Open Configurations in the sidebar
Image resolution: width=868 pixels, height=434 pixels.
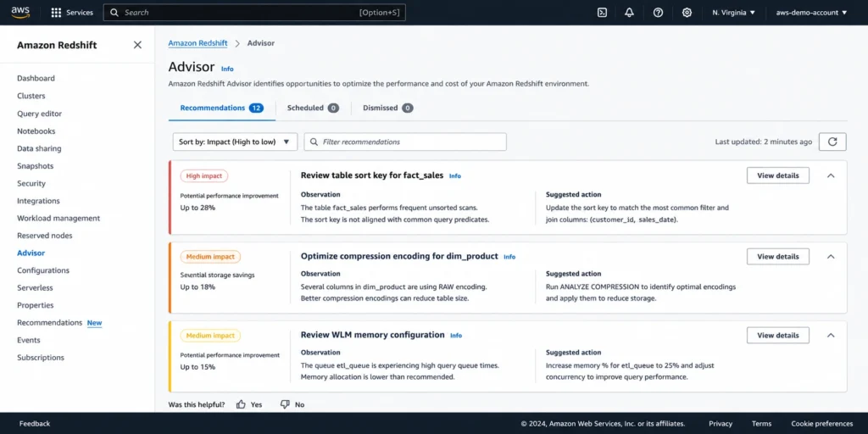click(43, 270)
